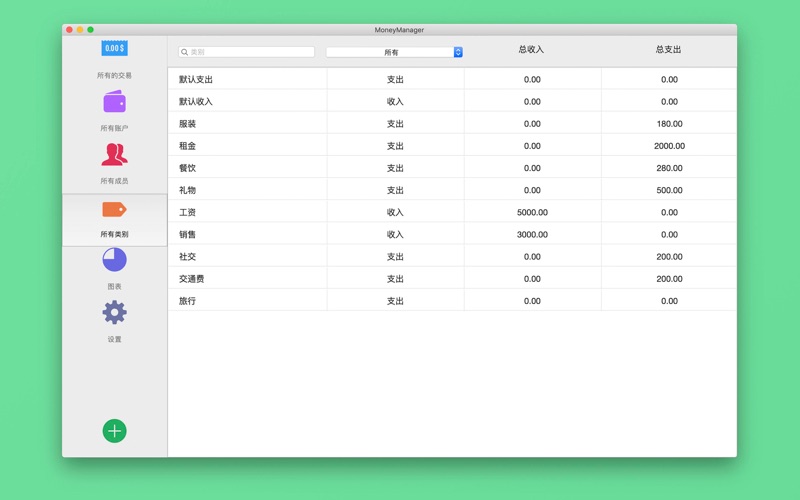800x500 pixels.
Task: Open the red members people icon
Action: coord(114,154)
